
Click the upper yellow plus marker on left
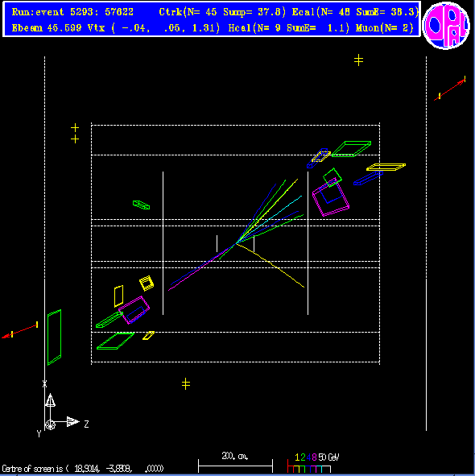(75, 127)
